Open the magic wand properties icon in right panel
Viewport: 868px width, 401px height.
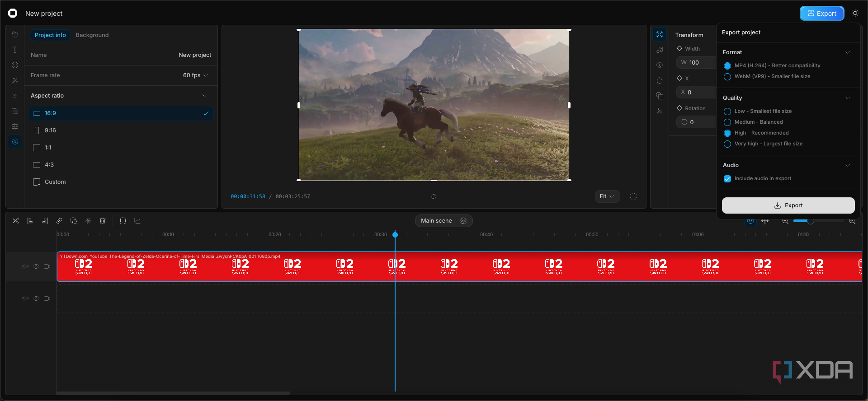[x=660, y=111]
